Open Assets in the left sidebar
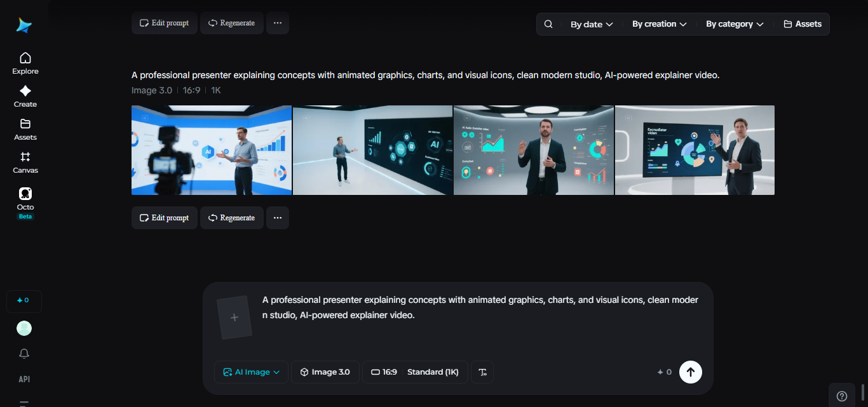This screenshot has height=407, width=868. (x=25, y=130)
